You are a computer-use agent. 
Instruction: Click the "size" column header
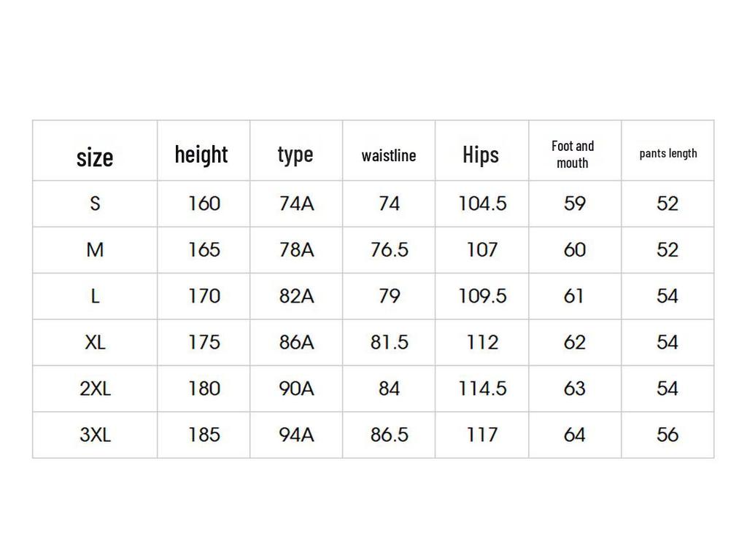[x=95, y=157]
